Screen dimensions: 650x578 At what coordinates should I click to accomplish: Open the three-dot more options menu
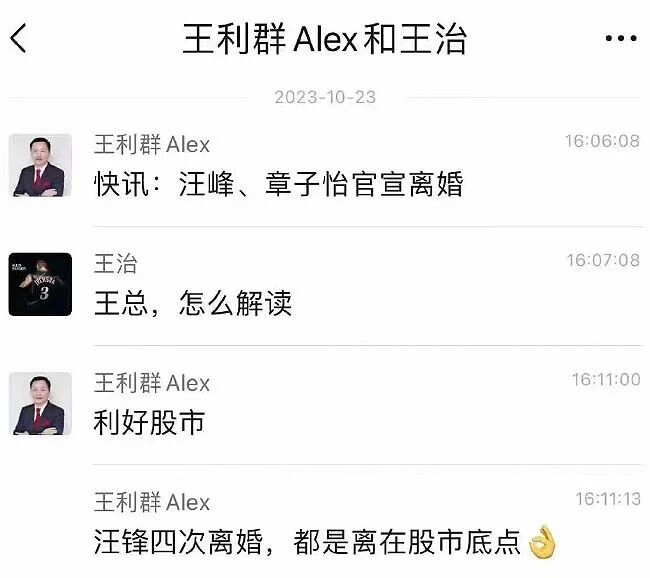pos(621,39)
